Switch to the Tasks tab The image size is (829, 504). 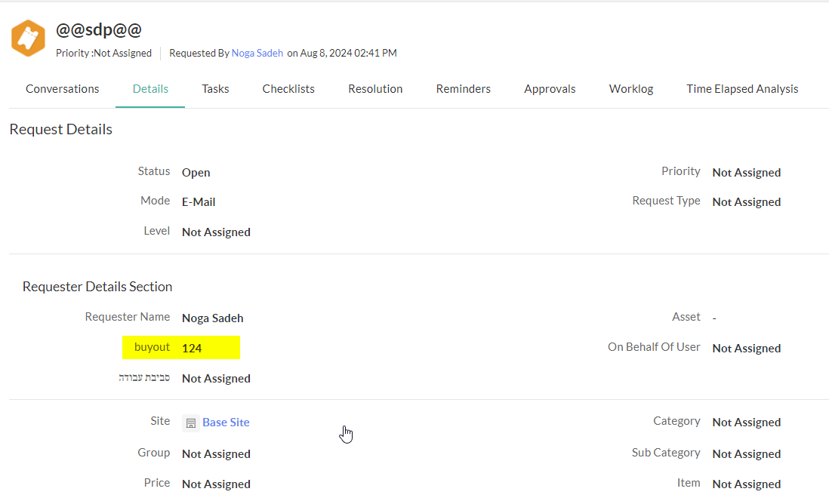point(215,89)
